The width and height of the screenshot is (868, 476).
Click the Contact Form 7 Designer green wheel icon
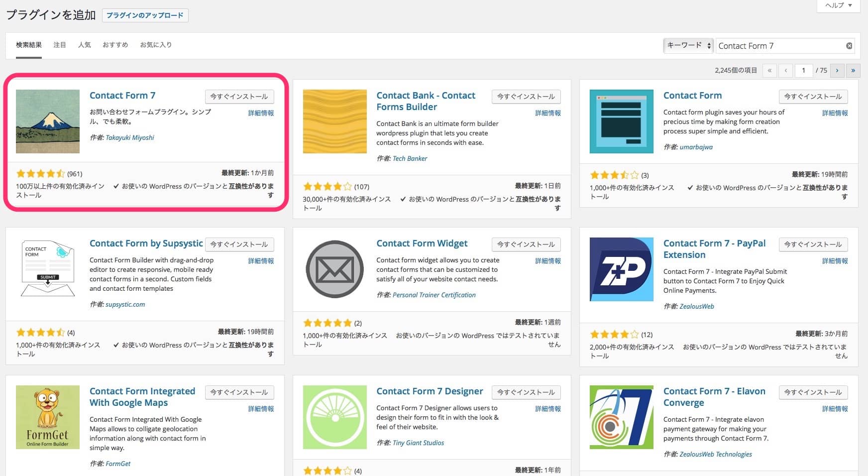pyautogui.click(x=334, y=417)
